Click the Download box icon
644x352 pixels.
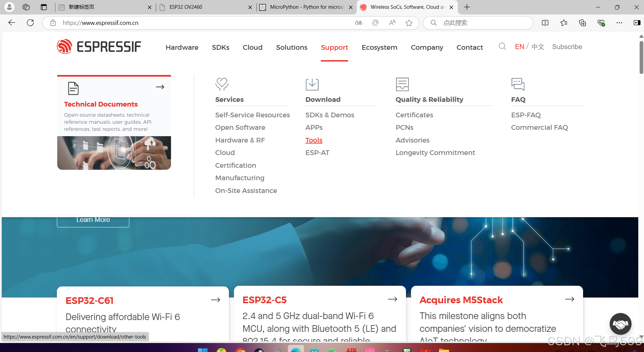click(312, 84)
